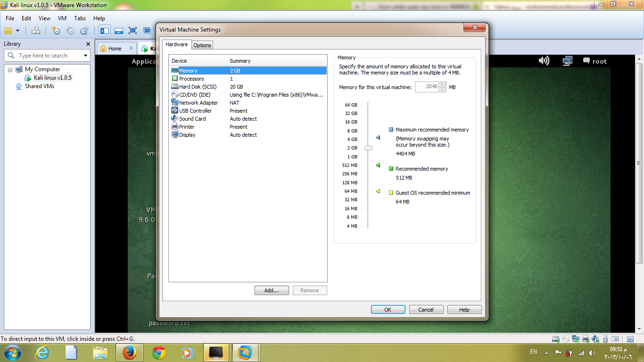Select the Network Adapter device
The height and width of the screenshot is (362, 644).
[x=248, y=103]
